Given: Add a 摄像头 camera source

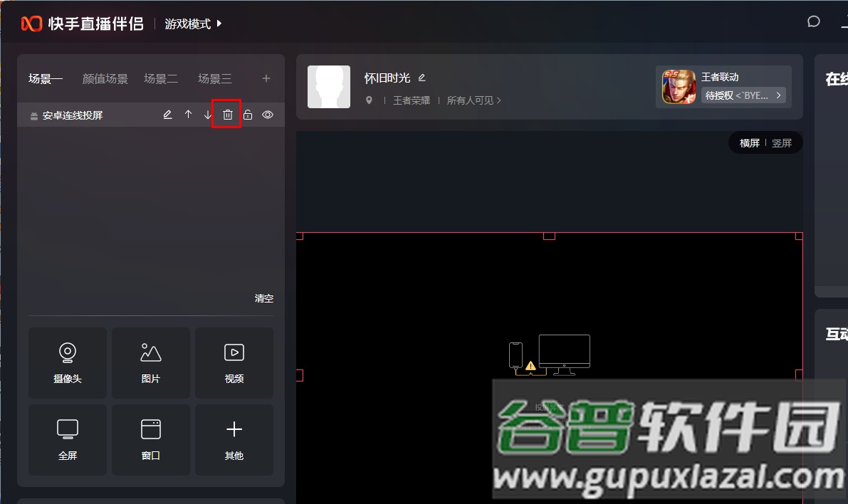Looking at the screenshot, I should pos(68,362).
